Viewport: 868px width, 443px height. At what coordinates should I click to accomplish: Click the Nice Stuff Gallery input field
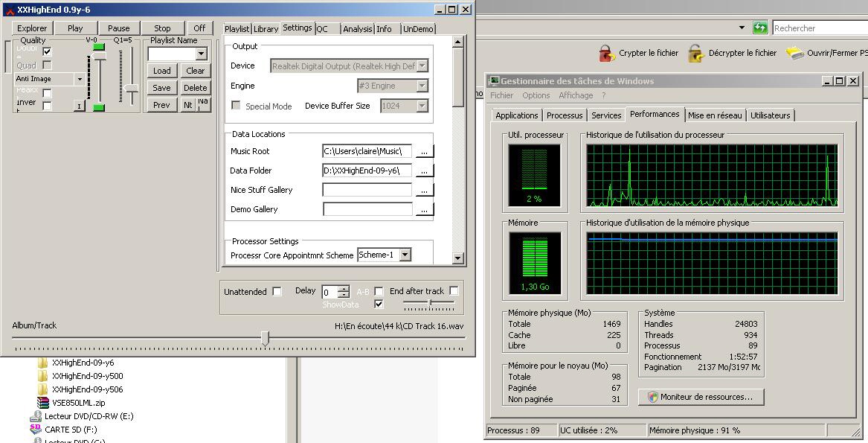click(x=367, y=190)
